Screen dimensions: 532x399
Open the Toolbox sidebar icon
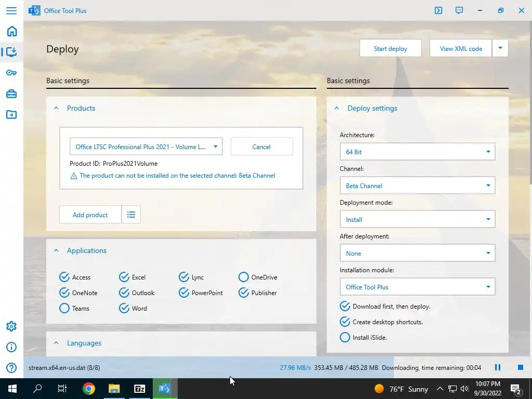(x=11, y=94)
